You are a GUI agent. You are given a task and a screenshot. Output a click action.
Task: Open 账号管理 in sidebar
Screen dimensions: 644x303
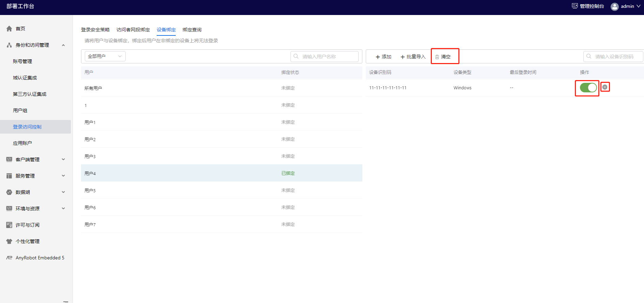pyautogui.click(x=22, y=61)
